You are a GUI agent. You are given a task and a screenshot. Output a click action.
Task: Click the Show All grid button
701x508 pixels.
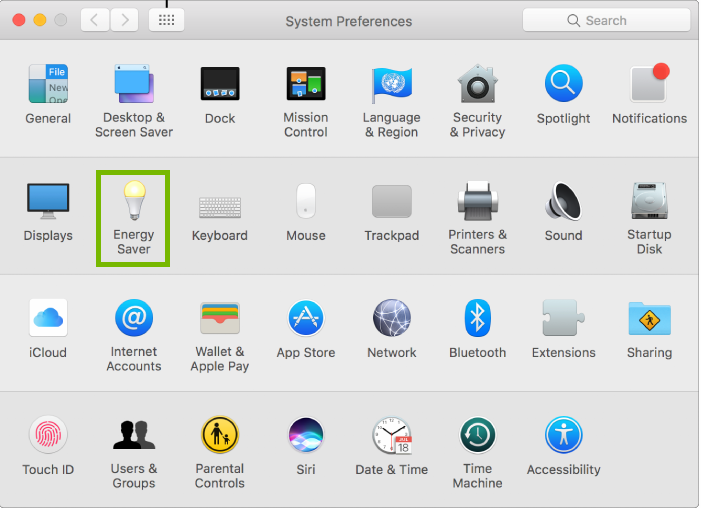(x=166, y=20)
